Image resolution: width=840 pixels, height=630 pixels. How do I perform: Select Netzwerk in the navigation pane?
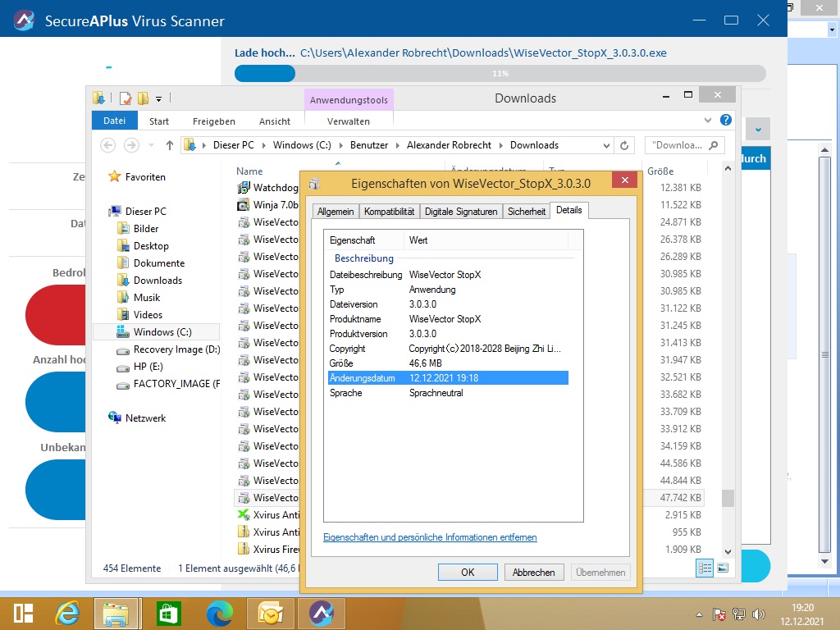coord(137,418)
